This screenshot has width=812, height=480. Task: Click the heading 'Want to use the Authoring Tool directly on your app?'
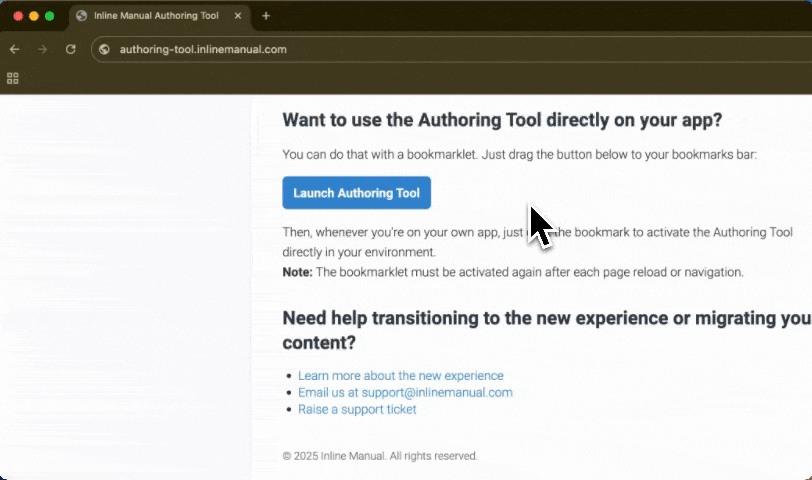(x=502, y=120)
